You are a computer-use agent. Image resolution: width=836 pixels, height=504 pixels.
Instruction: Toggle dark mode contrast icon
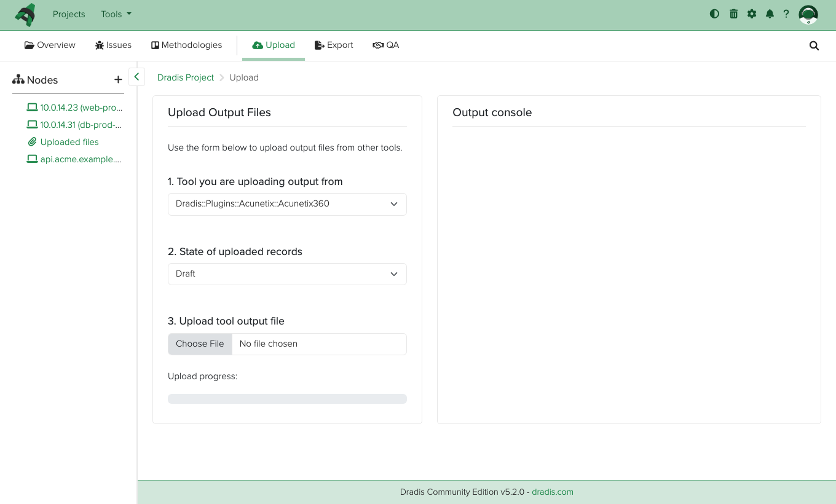(714, 14)
